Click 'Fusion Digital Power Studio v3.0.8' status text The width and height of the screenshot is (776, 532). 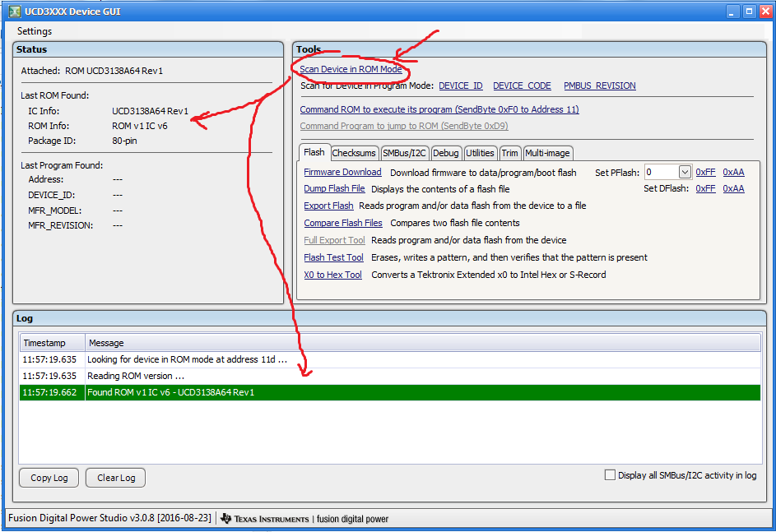(109, 518)
